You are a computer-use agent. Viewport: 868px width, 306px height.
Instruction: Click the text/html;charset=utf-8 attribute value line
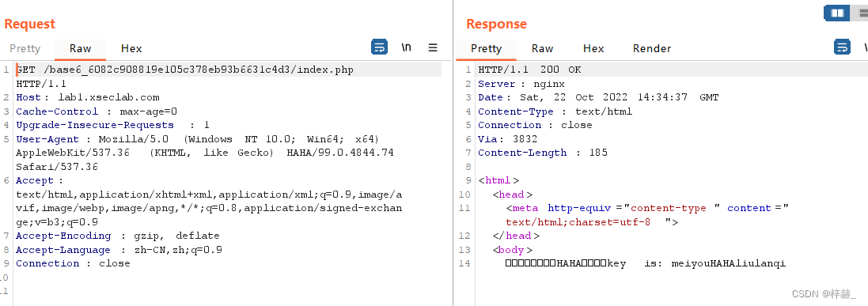pyautogui.click(x=593, y=222)
